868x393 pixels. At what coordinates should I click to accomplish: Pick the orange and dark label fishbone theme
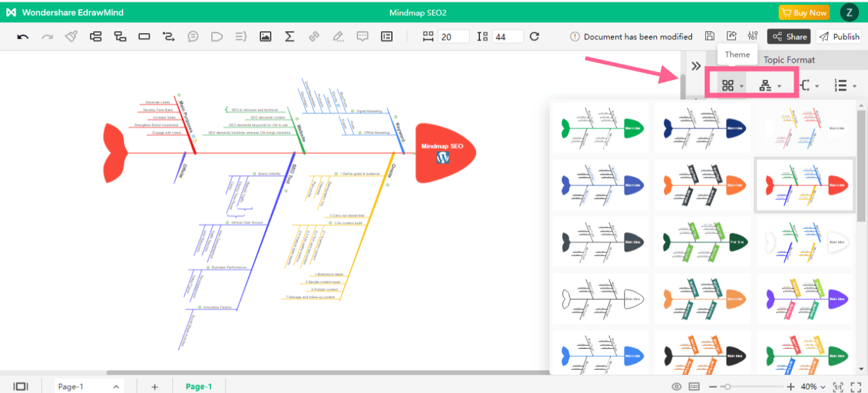(x=703, y=185)
